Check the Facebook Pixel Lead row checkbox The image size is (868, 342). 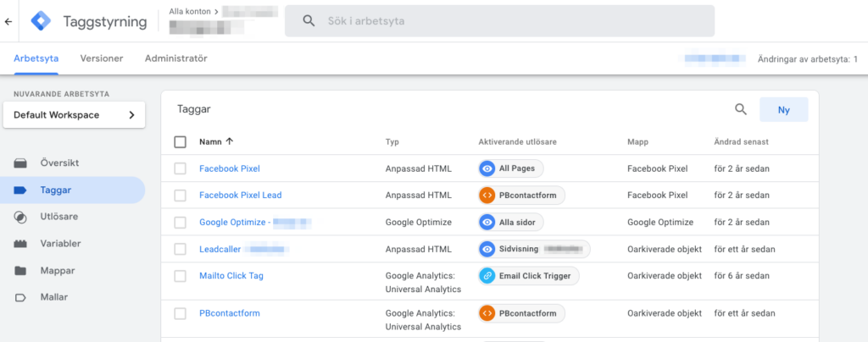pyautogui.click(x=180, y=195)
